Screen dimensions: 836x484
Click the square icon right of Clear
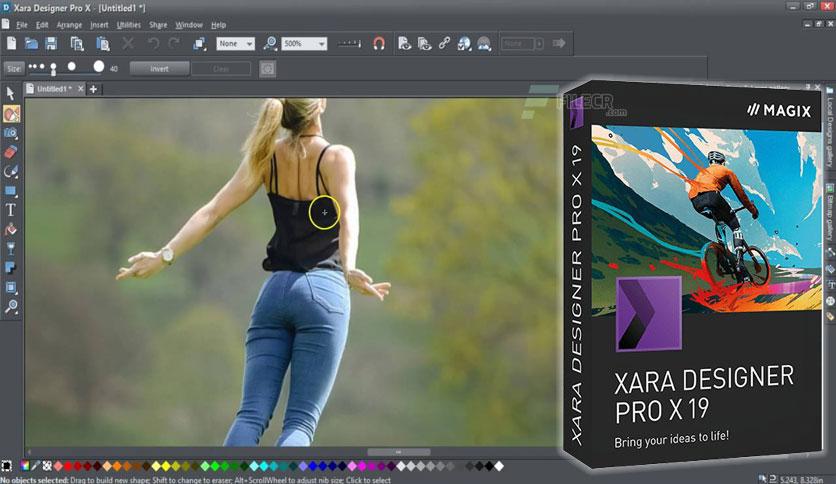(x=268, y=69)
